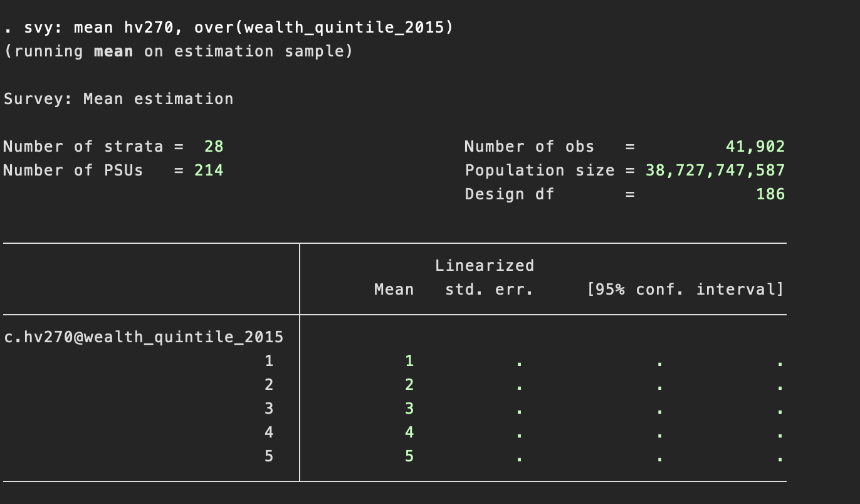Click the "Number of PSUs" label text

tap(73, 171)
